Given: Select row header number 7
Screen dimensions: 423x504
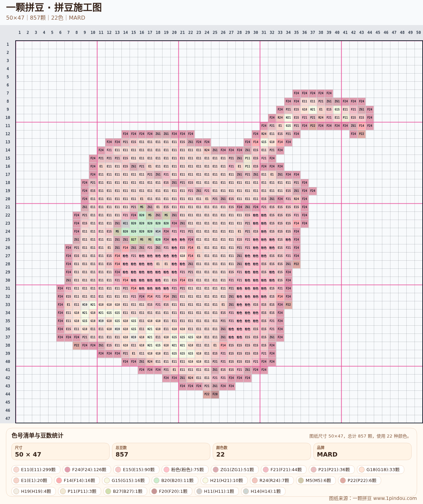Looking at the screenshot, I should coord(8,93).
